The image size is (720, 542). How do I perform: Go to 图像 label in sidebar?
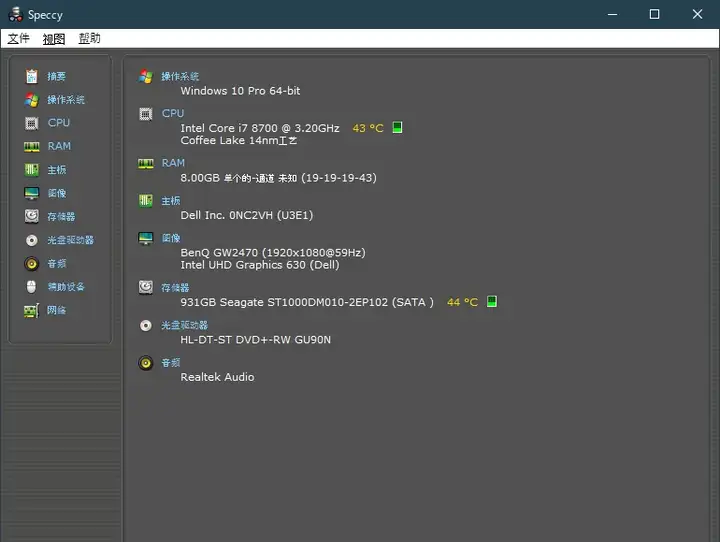click(x=56, y=193)
